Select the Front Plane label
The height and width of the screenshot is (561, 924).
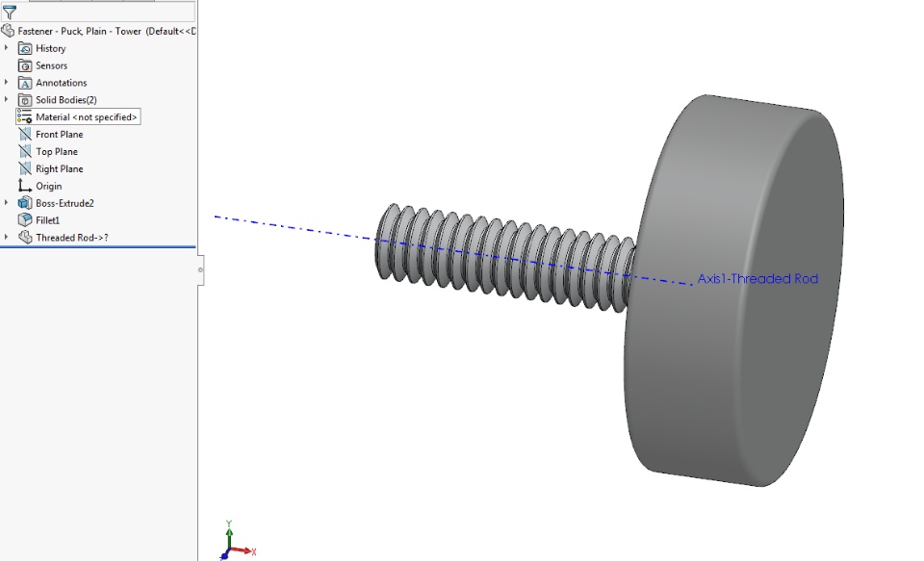click(x=60, y=135)
